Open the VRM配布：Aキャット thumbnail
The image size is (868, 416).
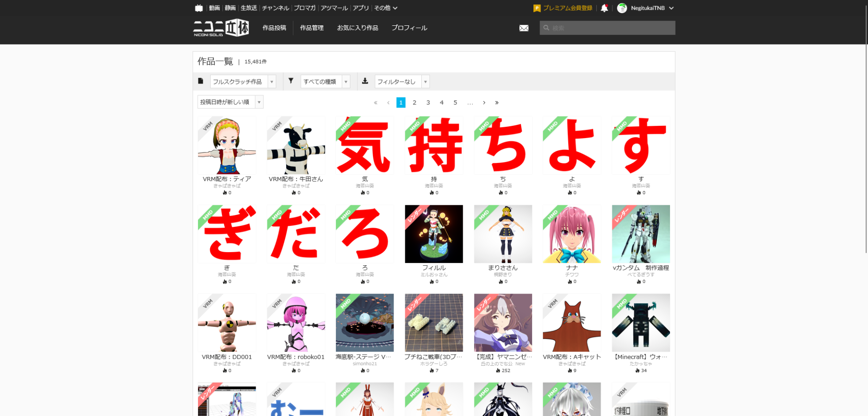point(572,323)
